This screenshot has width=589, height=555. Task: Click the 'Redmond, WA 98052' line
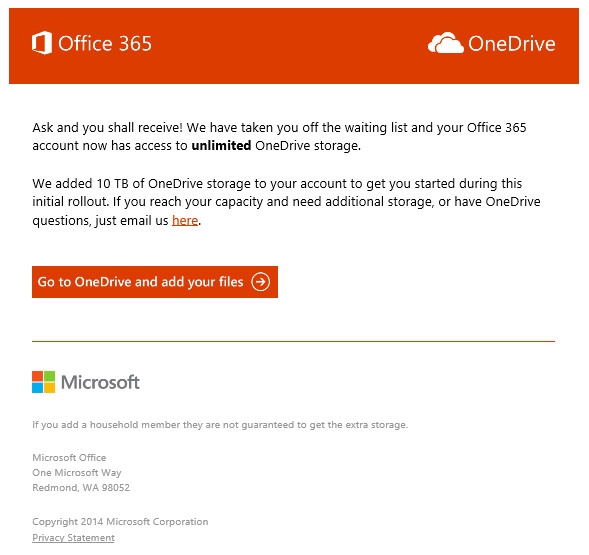[81, 487]
